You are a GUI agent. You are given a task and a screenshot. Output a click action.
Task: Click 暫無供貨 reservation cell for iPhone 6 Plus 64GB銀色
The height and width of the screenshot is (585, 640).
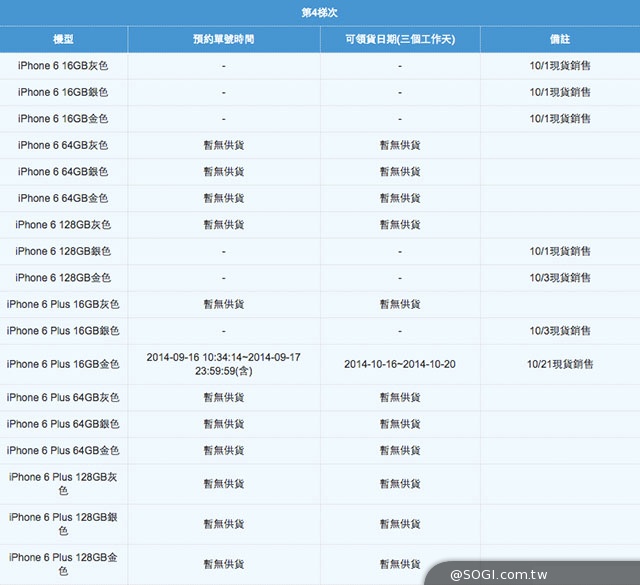pyautogui.click(x=224, y=424)
